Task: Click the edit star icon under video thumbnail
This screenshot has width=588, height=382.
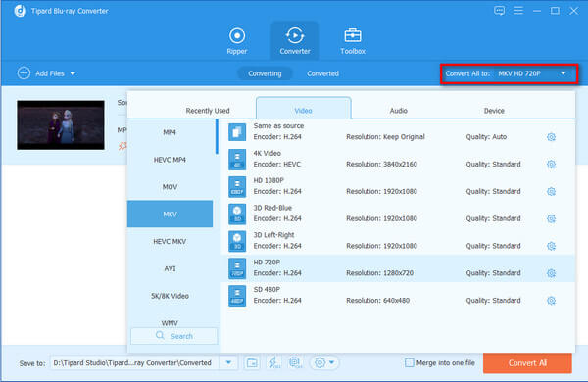Action: tap(122, 145)
